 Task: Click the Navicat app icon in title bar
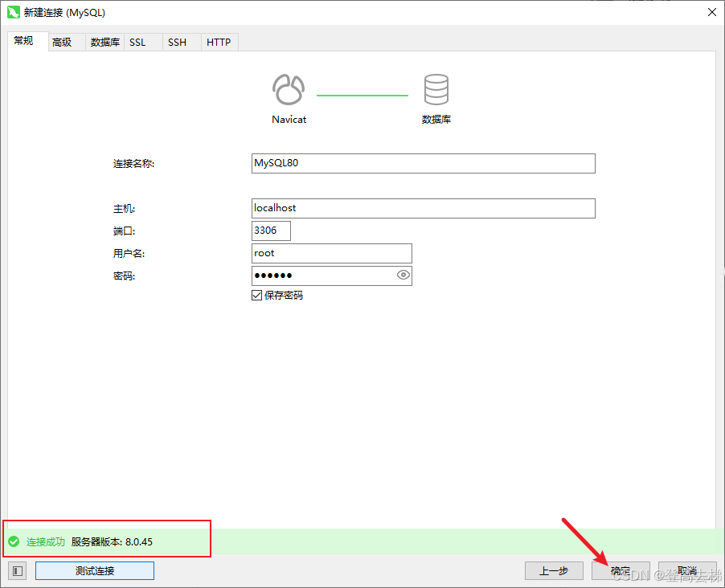click(x=14, y=13)
